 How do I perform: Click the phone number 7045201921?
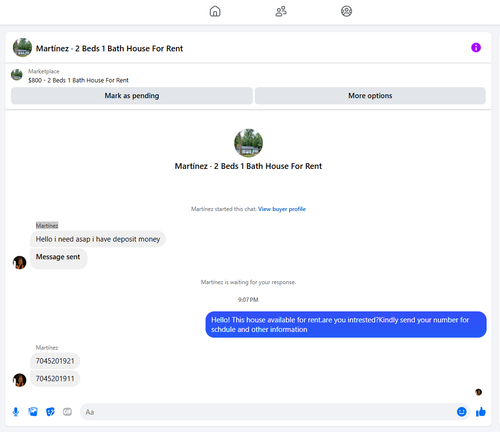55,361
